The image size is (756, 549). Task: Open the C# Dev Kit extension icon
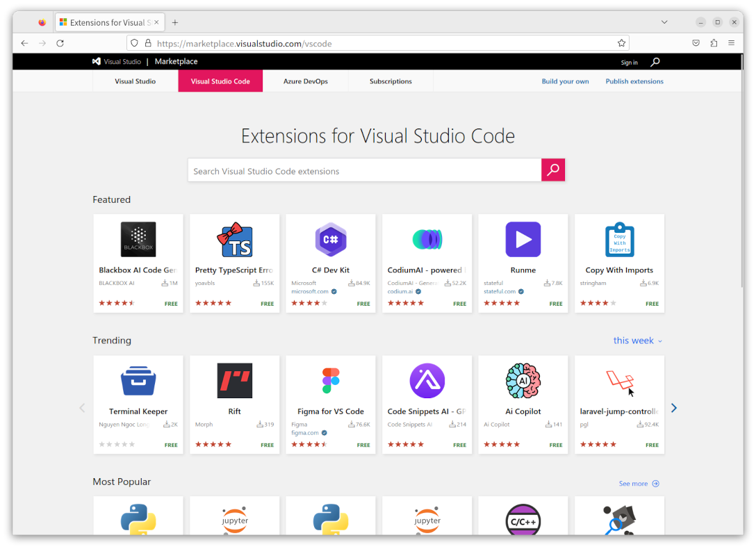330,239
